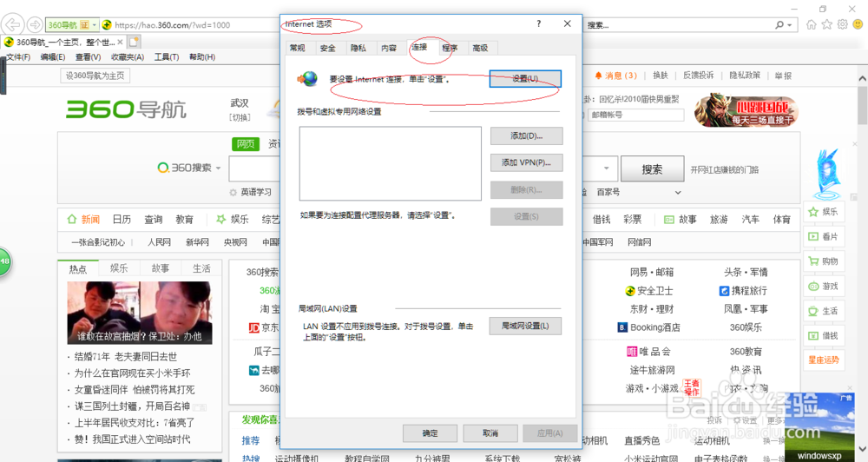Click the dial-up connections list box

(x=391, y=163)
